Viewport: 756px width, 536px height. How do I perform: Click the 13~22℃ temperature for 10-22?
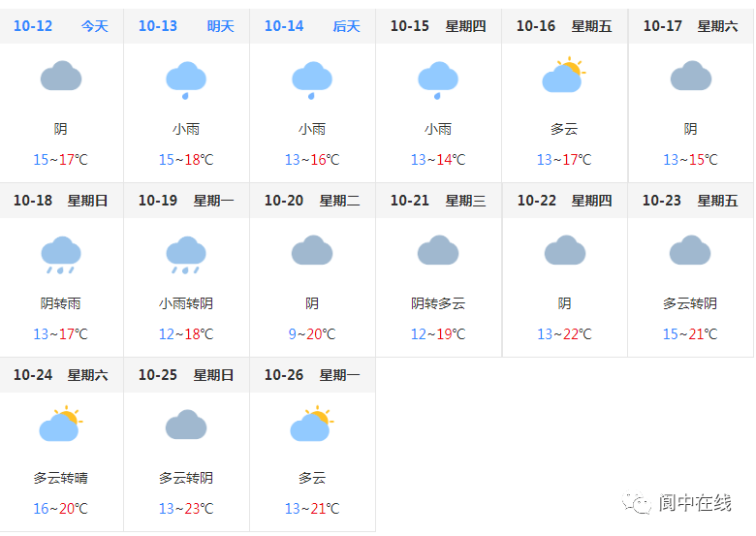click(x=564, y=334)
